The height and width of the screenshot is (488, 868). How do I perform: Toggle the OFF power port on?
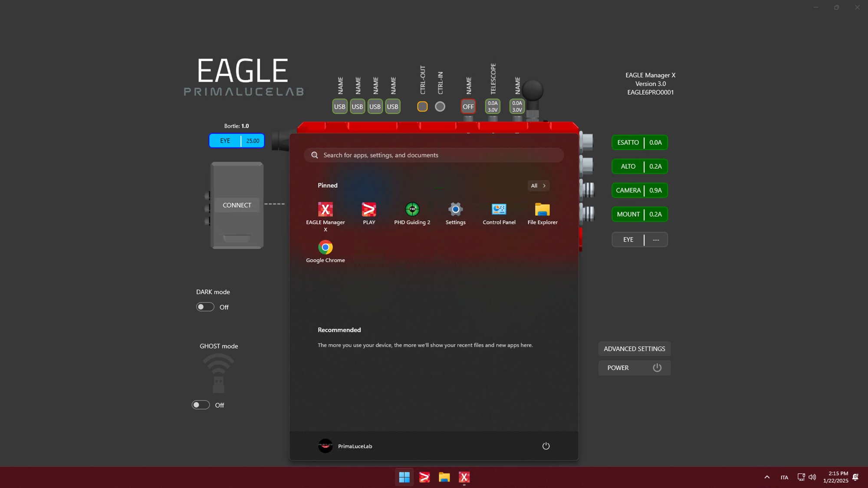click(x=468, y=106)
